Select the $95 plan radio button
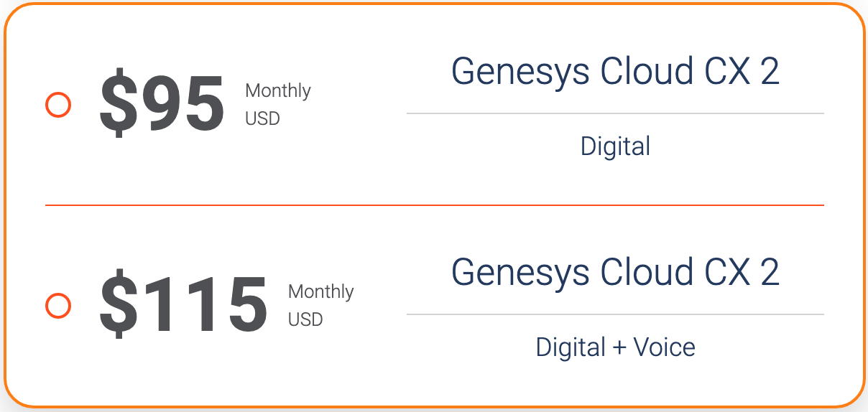Image resolution: width=868 pixels, height=412 pixels. click(58, 105)
